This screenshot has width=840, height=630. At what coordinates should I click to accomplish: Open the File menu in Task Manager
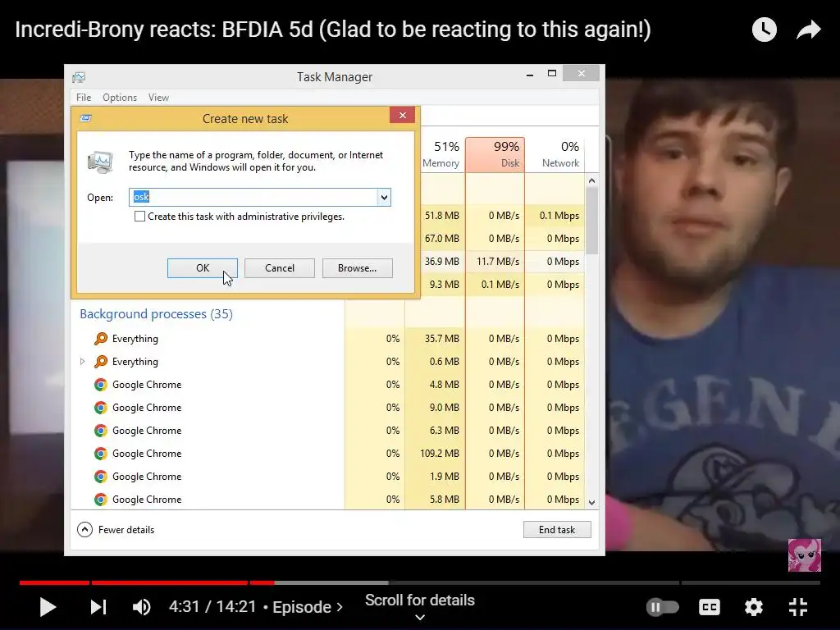[x=84, y=98]
